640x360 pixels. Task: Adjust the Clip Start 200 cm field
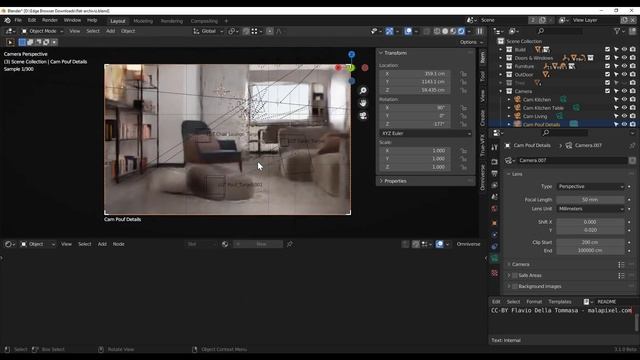pos(591,242)
